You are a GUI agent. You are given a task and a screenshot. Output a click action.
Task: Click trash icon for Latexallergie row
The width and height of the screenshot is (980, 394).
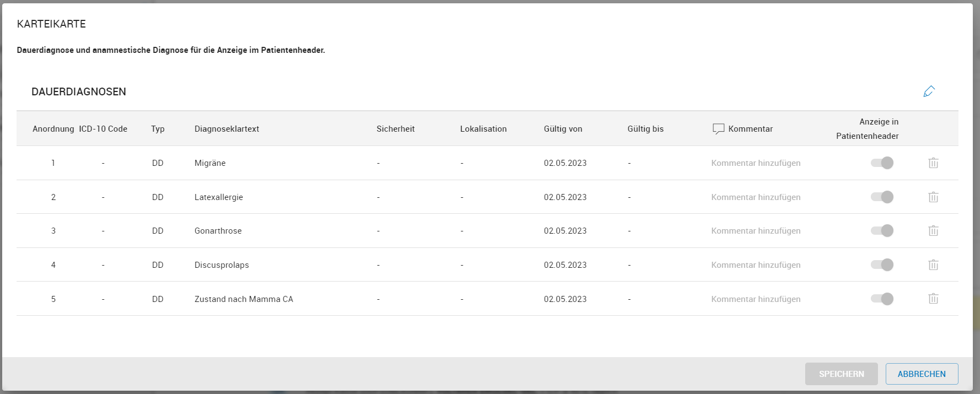933,197
